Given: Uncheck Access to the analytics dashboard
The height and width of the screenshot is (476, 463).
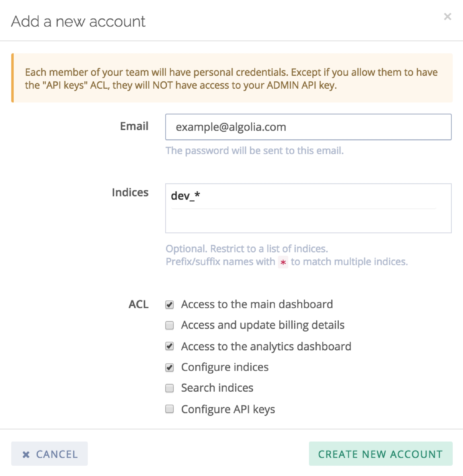Looking at the screenshot, I should (x=169, y=346).
